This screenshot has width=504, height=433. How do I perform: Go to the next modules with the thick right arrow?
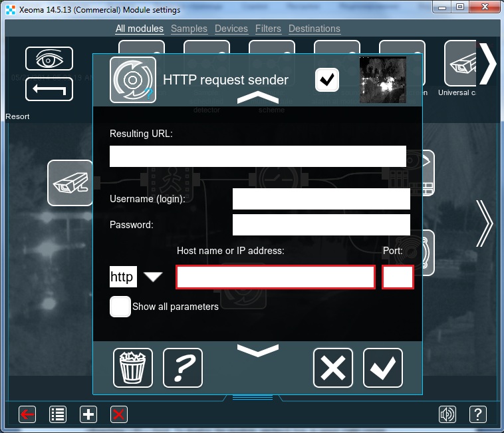[x=487, y=64]
